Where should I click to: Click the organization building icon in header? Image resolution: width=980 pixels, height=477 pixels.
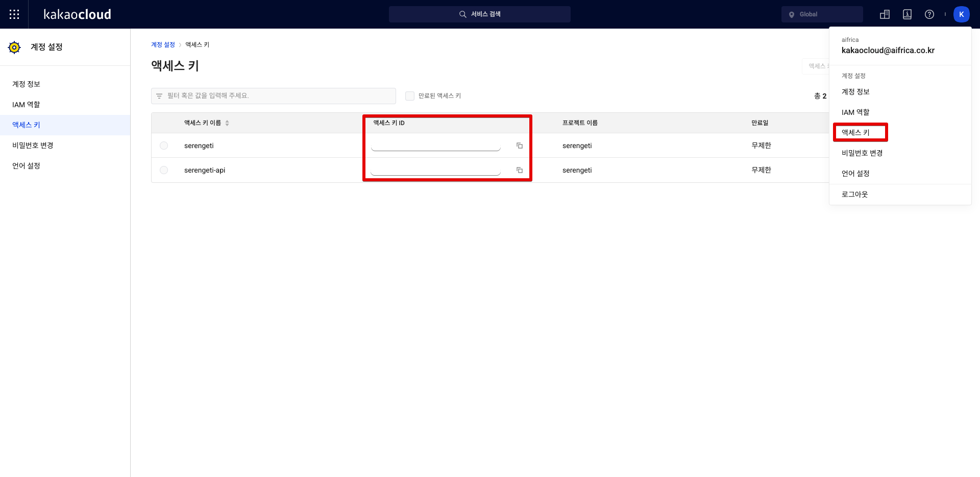click(x=885, y=14)
